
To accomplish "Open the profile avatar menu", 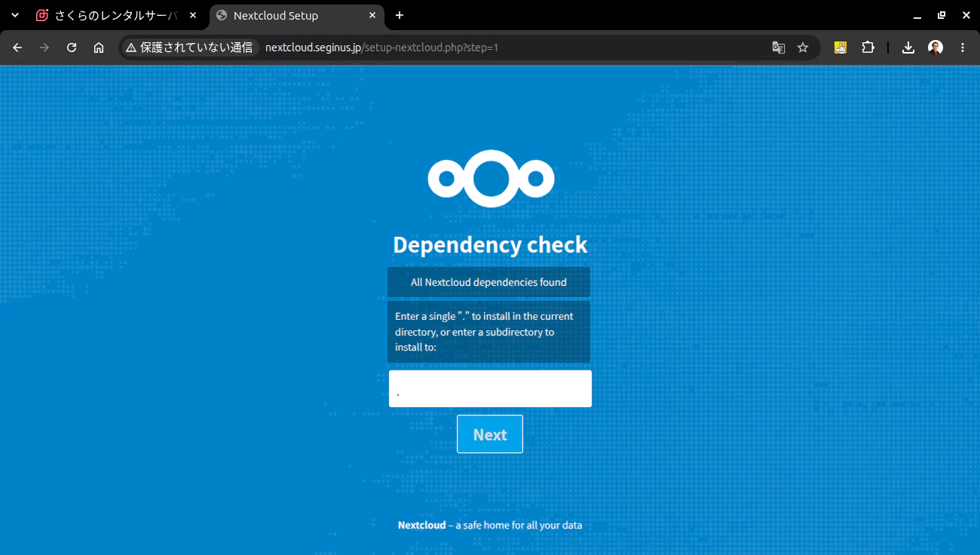I will (936, 48).
